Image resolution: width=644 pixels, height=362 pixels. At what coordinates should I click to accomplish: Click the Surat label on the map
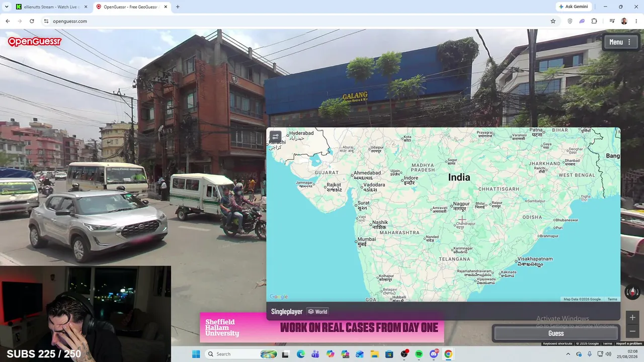363,205
